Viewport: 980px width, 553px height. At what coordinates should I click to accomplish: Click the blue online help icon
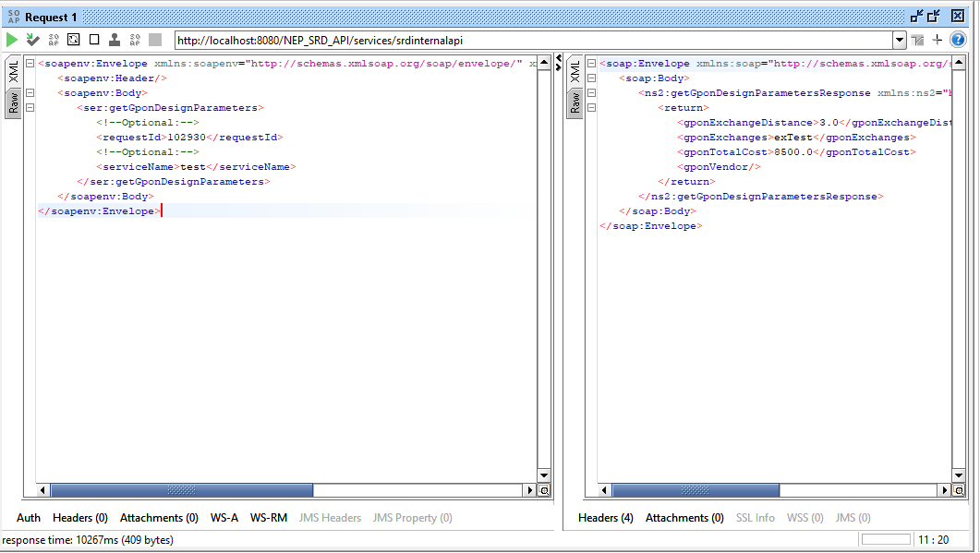958,40
